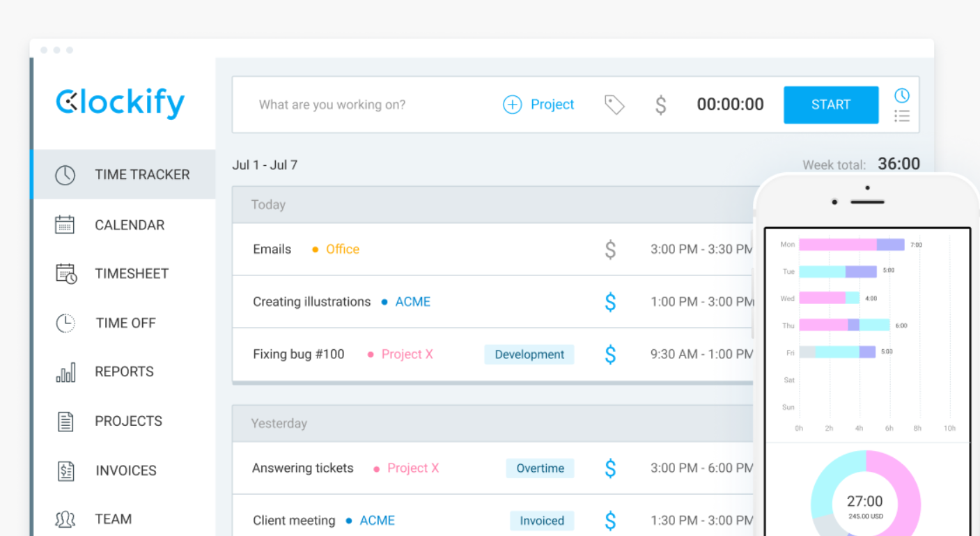The width and height of the screenshot is (980, 536).
Task: Click the Development tag
Action: (529, 354)
